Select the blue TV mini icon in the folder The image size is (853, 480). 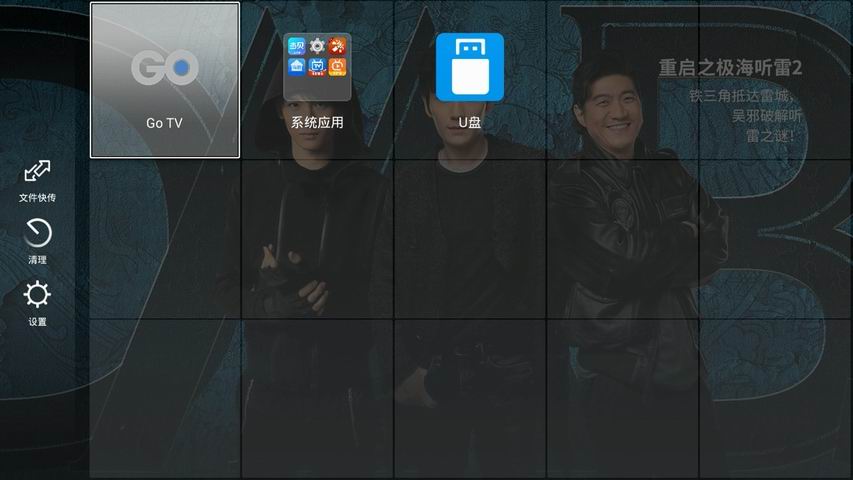click(317, 67)
